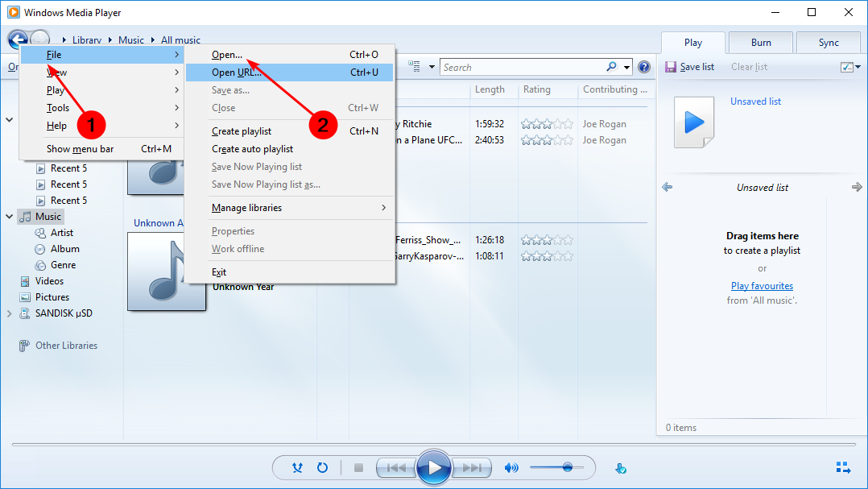Click the list options checkmark icon

pos(845,67)
